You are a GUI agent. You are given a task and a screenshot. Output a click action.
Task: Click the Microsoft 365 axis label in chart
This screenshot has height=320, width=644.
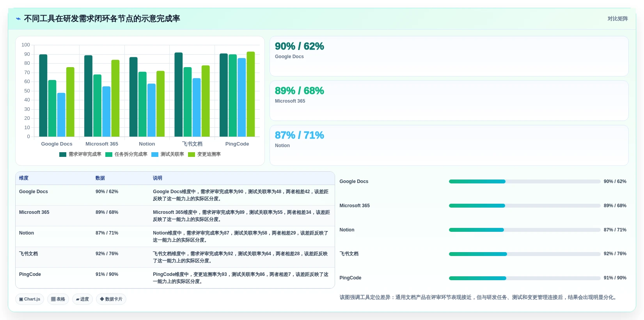(102, 144)
